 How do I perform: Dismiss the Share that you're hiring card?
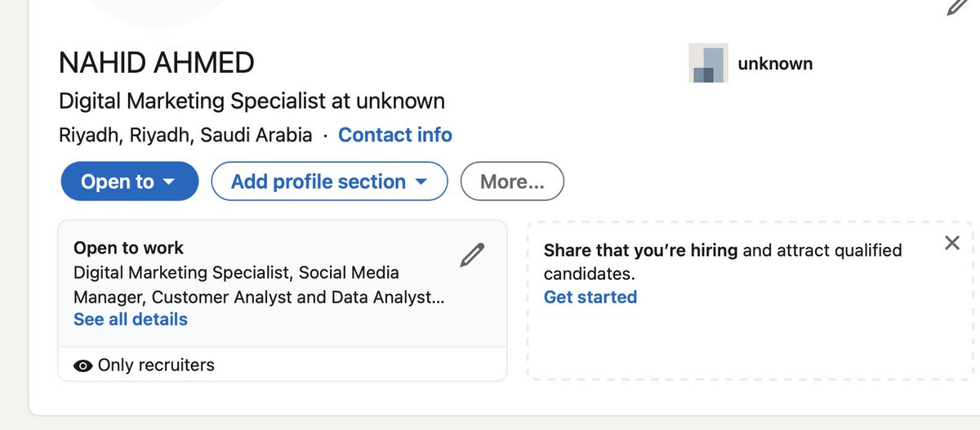tap(951, 243)
